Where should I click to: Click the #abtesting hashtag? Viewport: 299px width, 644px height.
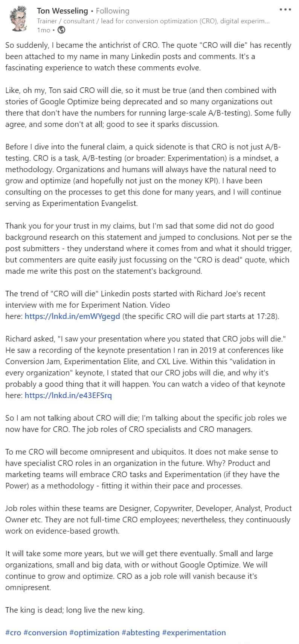[141, 632]
